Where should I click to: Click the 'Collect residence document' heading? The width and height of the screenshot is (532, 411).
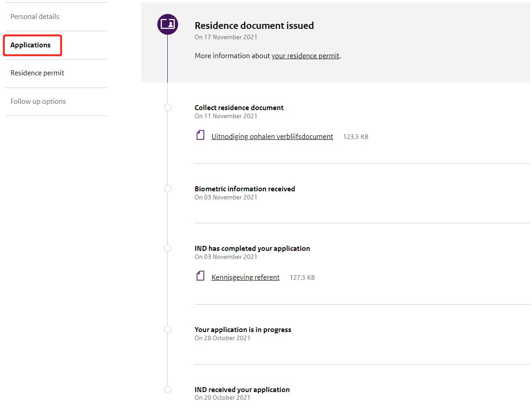[239, 108]
